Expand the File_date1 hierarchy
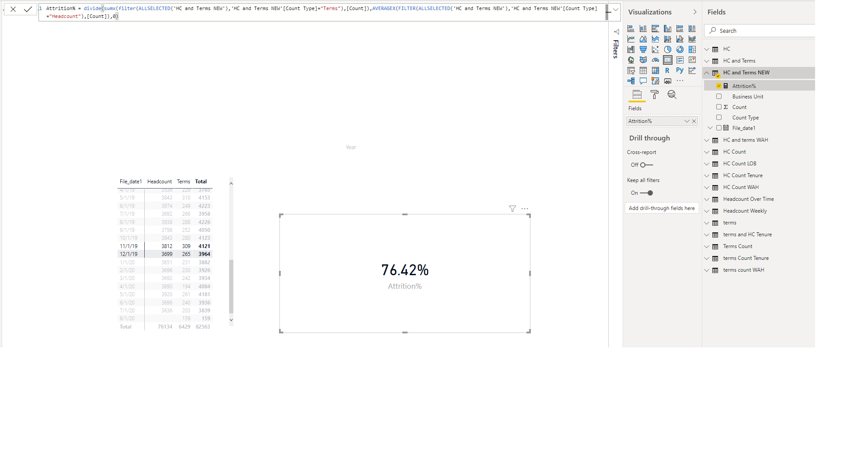Screen dimensions: 868x469 pyautogui.click(x=710, y=128)
